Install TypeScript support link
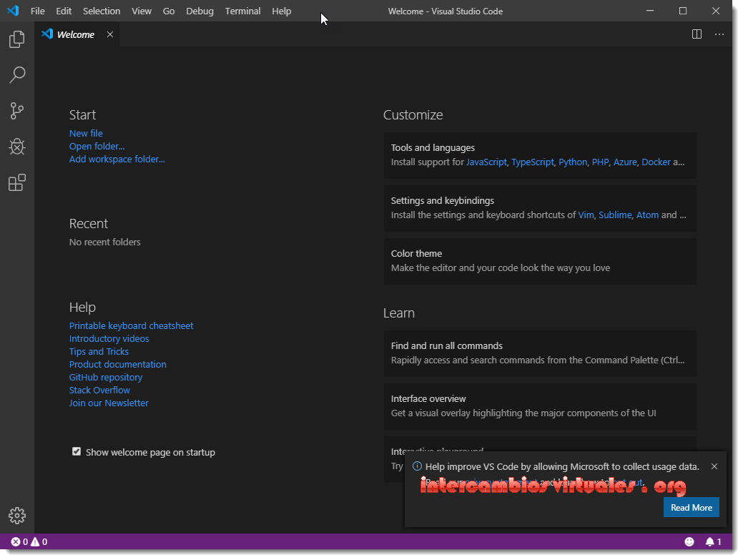This screenshot has width=743, height=560. point(533,162)
